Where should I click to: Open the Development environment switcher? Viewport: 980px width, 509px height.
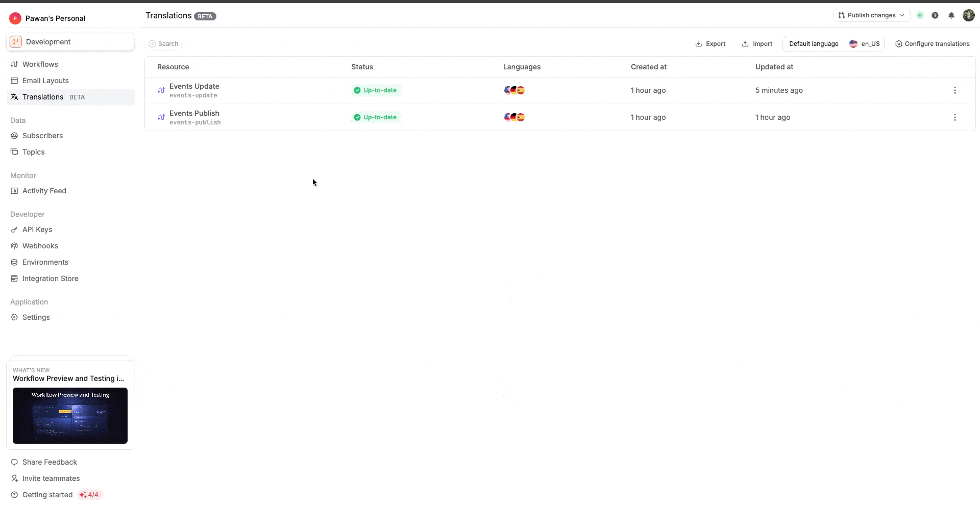[x=70, y=42]
